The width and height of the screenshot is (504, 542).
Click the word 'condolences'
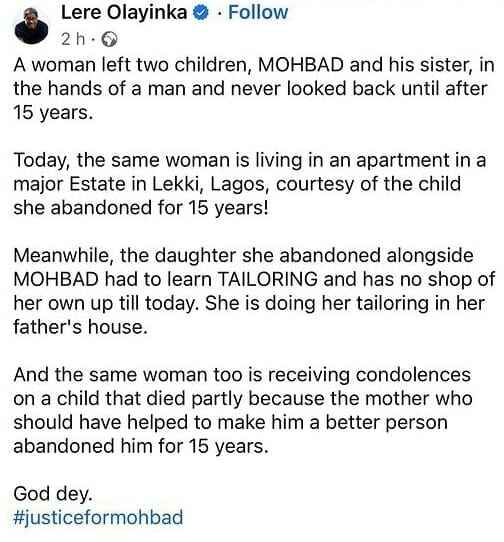[x=413, y=375]
